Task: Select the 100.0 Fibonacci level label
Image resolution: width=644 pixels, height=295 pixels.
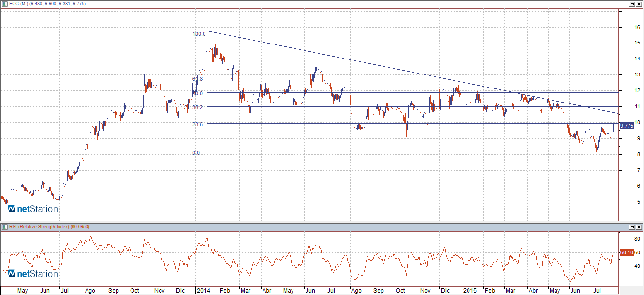Action: coord(199,34)
